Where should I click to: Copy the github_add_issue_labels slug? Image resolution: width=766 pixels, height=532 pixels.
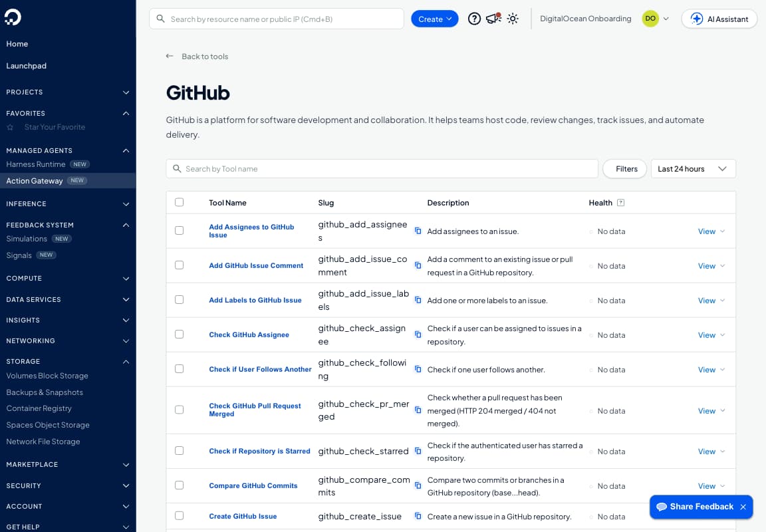point(418,300)
